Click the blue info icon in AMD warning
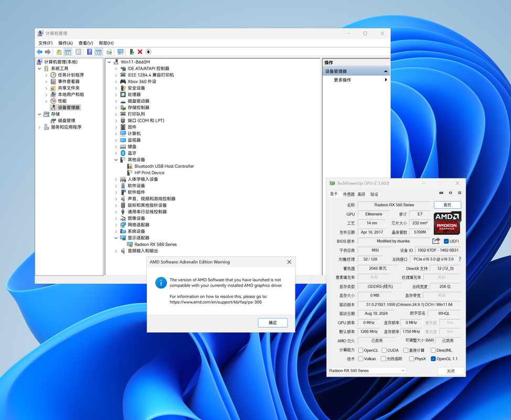The height and width of the screenshot is (420, 511). pos(161,283)
